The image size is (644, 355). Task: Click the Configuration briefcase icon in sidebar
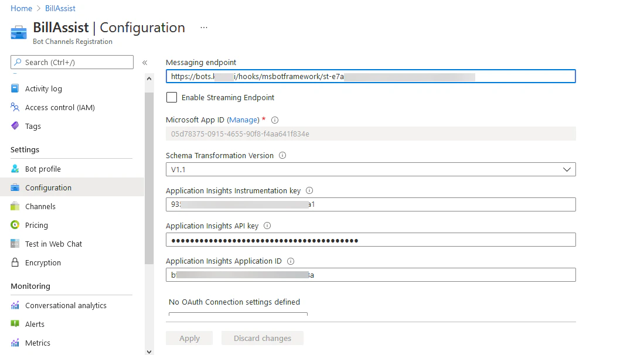15,187
